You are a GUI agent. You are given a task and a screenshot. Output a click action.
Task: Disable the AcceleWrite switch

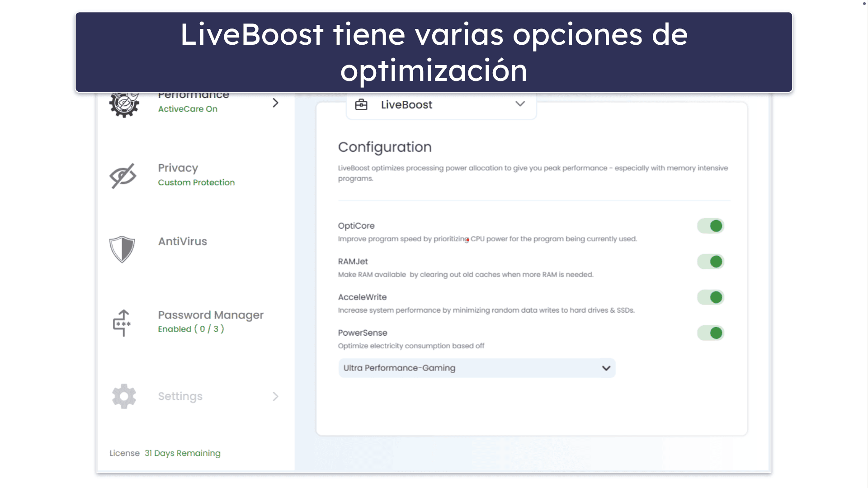pyautogui.click(x=710, y=297)
